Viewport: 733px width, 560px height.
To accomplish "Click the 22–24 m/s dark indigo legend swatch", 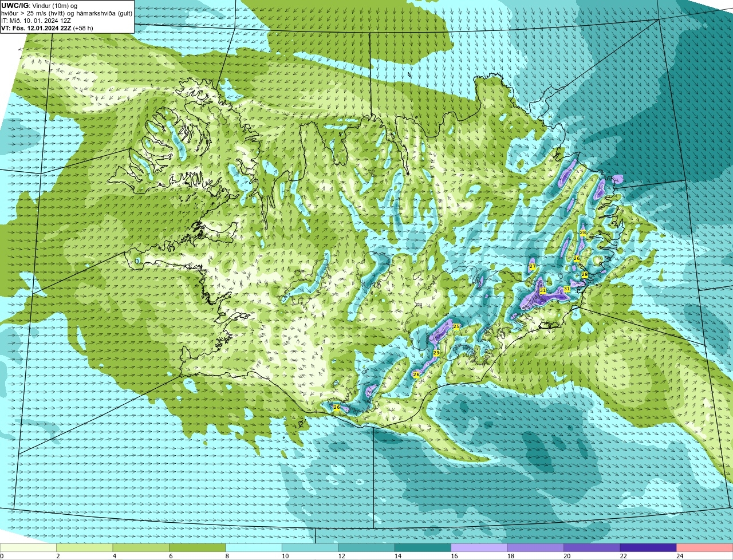I will (648, 547).
